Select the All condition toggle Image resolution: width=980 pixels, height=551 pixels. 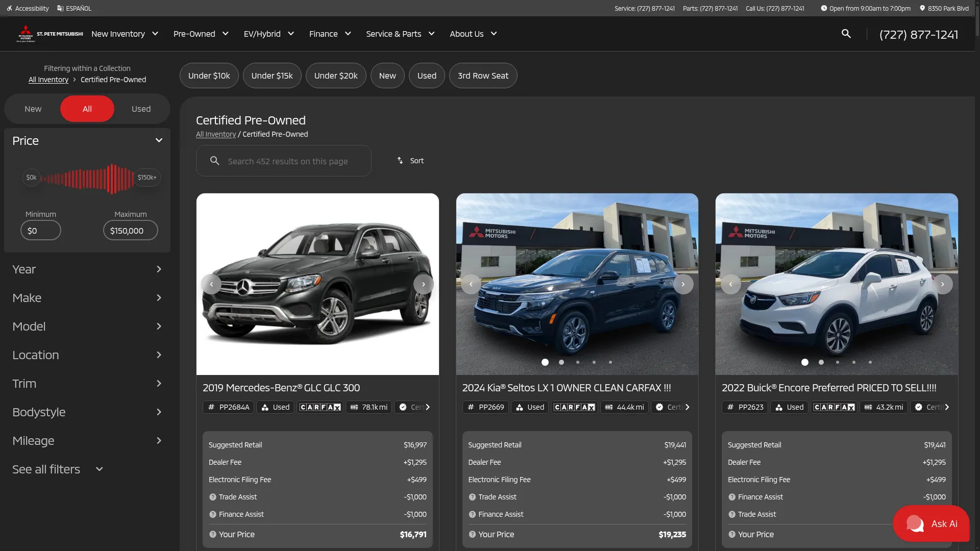pos(87,109)
